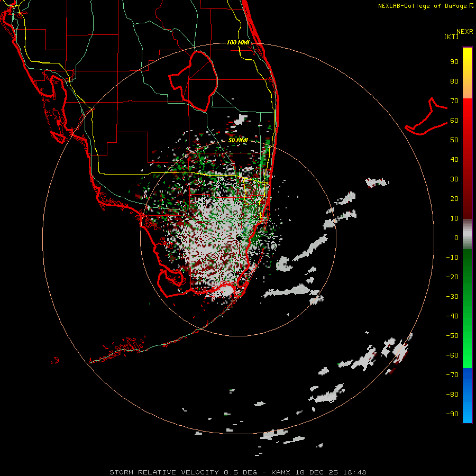476x476 pixels.
Task: Click the Storm Relative Velocity footer caption
Action: 237,472
